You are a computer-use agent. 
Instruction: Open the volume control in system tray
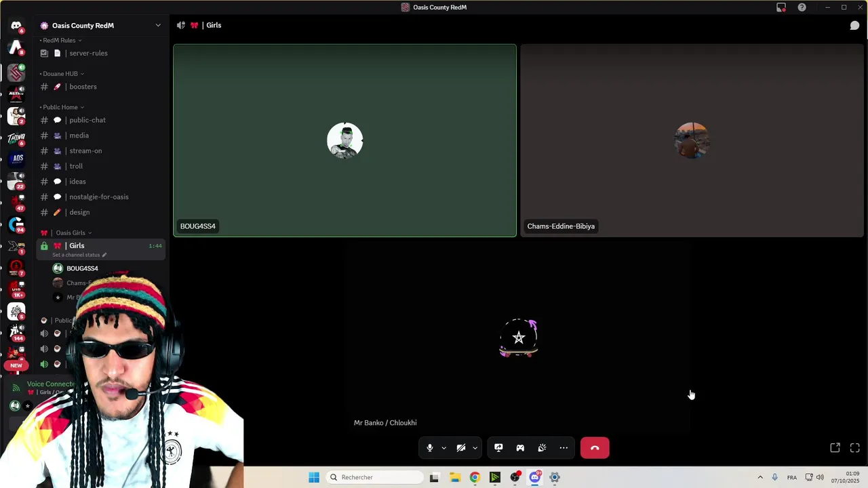[x=820, y=477]
